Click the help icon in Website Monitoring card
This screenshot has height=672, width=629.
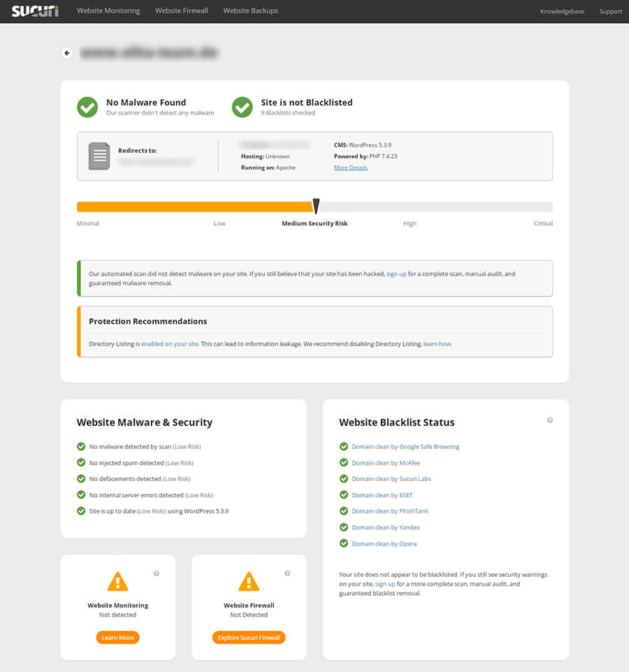pyautogui.click(x=156, y=573)
